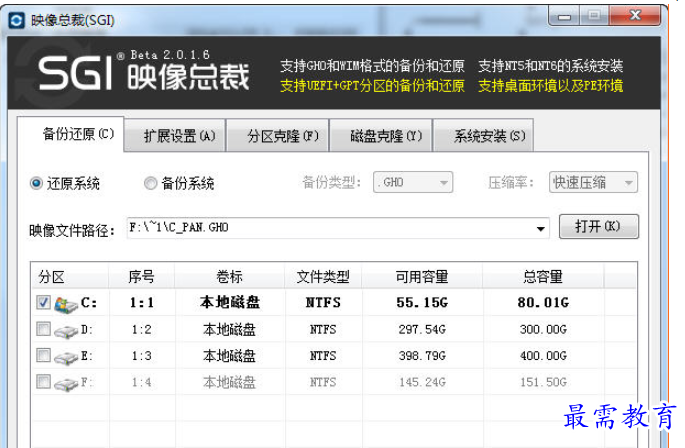685x448 pixels.
Task: Click the 1:4 serial number cell
Action: pos(142,382)
